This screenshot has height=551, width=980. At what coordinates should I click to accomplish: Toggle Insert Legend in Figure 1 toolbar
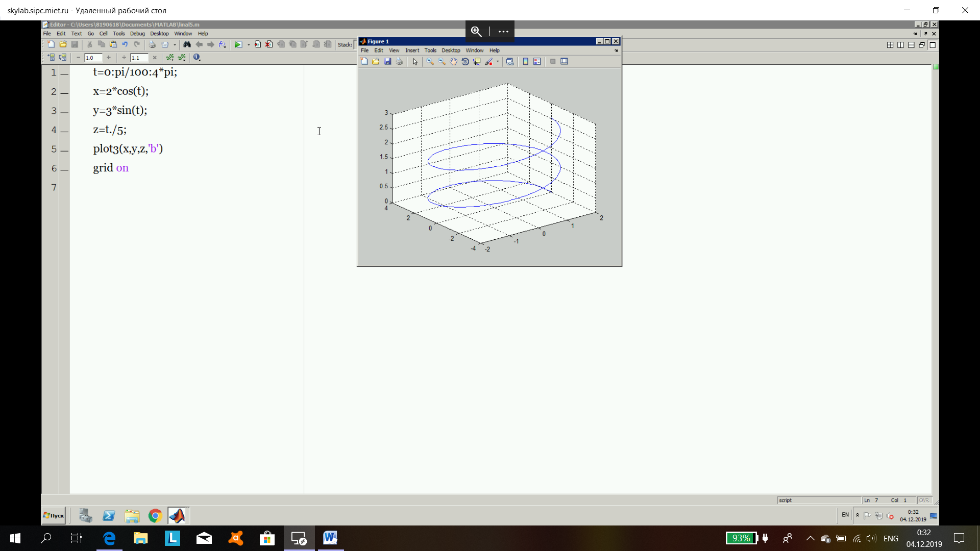(537, 61)
